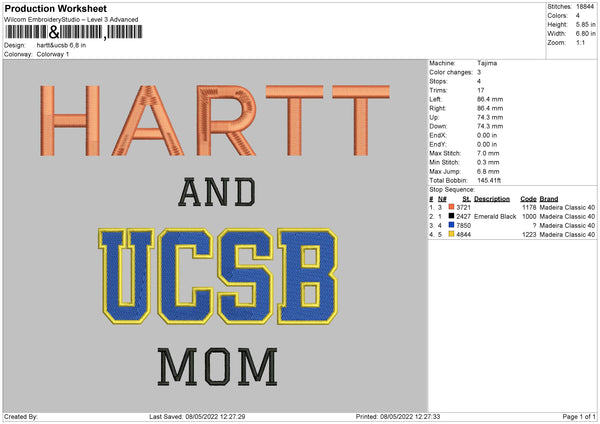This screenshot has height=424, width=600.
Task: Click the 'Description' column header
Action: click(x=492, y=199)
